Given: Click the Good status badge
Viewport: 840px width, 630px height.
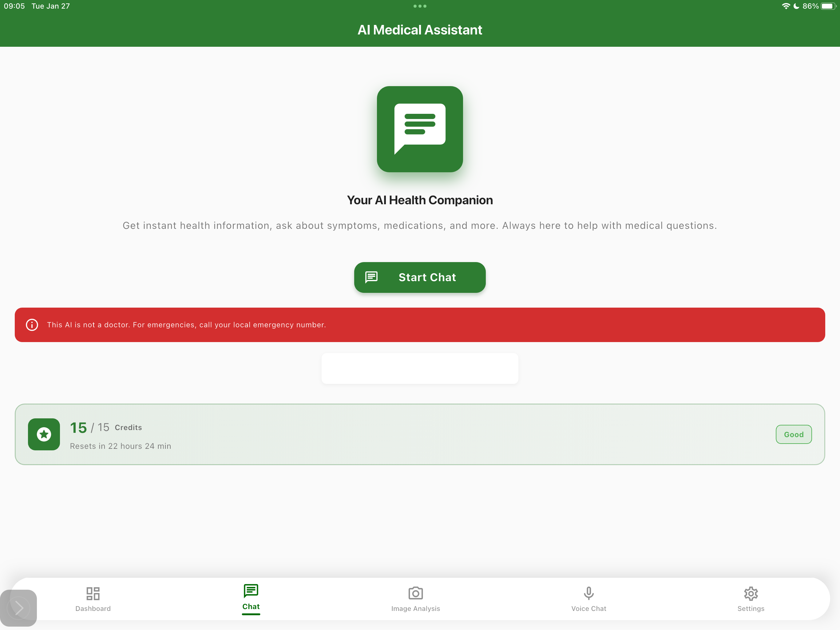Looking at the screenshot, I should (794, 434).
